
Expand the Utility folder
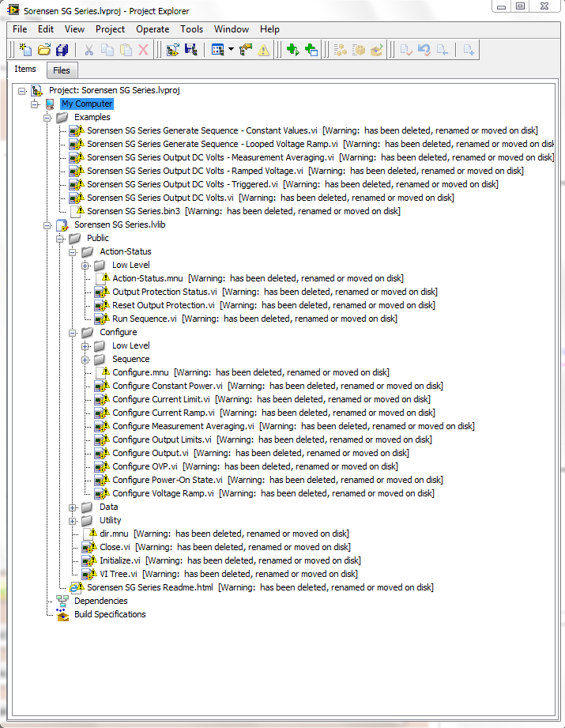tap(73, 521)
